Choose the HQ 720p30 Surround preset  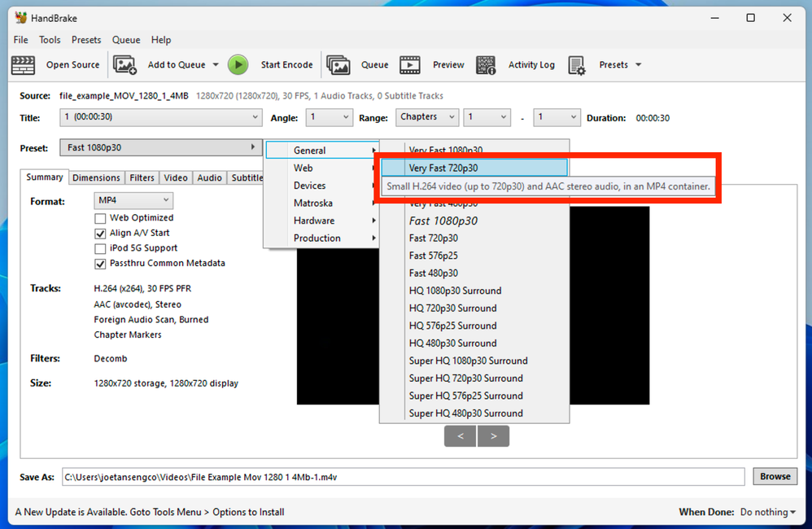coord(474,308)
